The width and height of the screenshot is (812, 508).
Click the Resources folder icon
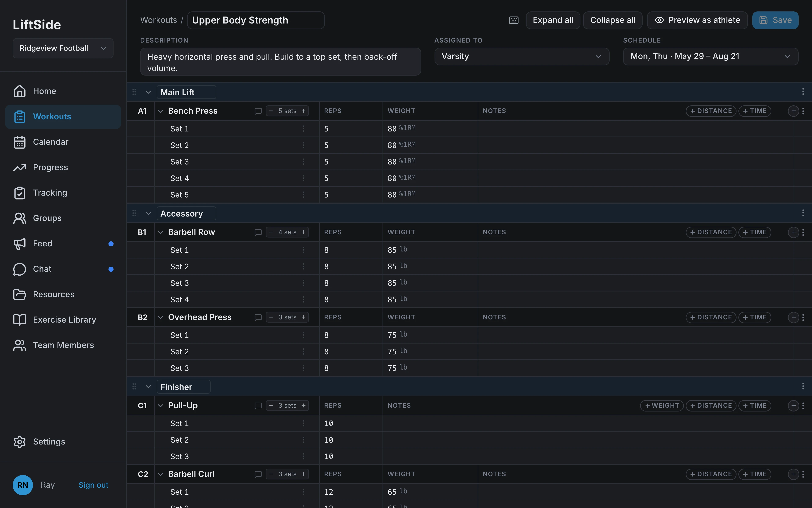(x=19, y=294)
